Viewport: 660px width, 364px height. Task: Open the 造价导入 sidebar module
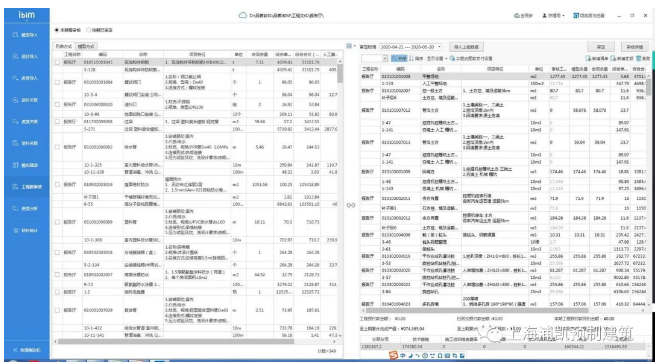coord(27,56)
